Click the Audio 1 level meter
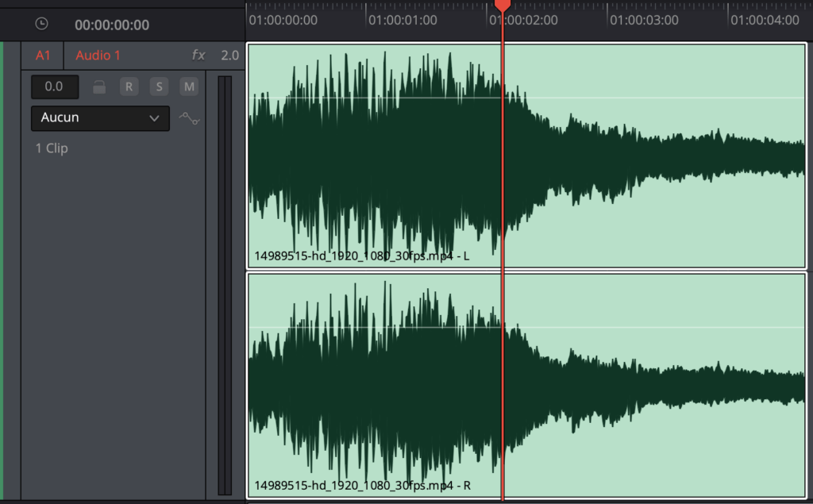Screen dimensions: 813x504 (225, 285)
